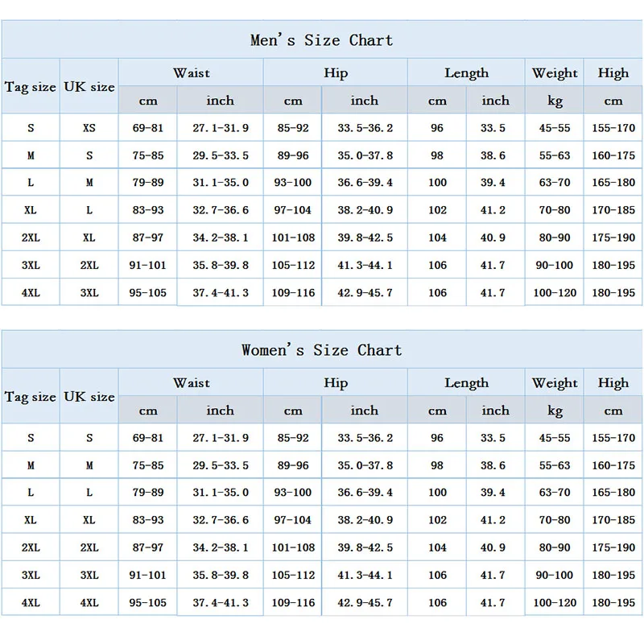Image resolution: width=644 pixels, height=644 pixels.
Task: Select the Waist header in Men's chart
Action: click(191, 73)
